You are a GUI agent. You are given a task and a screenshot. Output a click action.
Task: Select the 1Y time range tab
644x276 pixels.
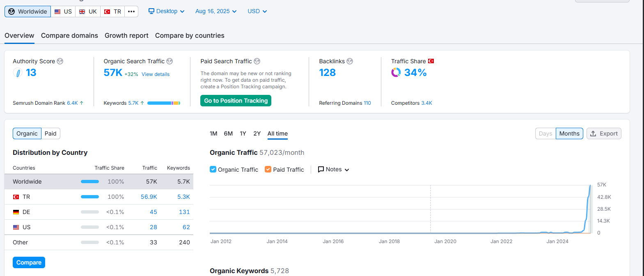[243, 133]
